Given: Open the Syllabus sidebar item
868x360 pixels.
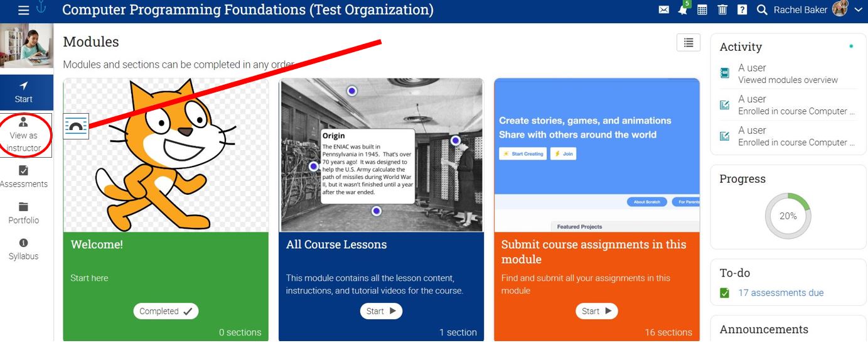Looking at the screenshot, I should click(24, 249).
